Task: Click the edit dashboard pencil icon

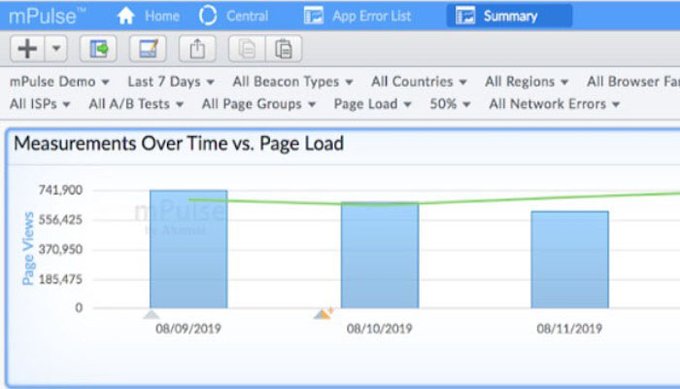Action: (148, 48)
